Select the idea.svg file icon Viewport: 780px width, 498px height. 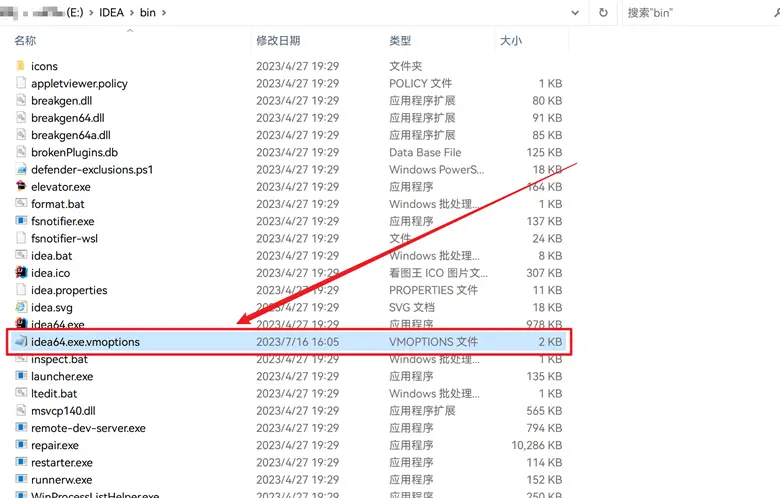pyautogui.click(x=22, y=307)
